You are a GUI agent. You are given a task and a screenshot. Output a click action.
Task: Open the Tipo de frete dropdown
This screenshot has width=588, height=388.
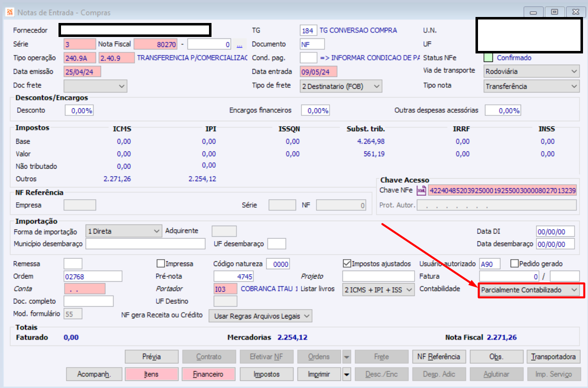click(x=341, y=86)
